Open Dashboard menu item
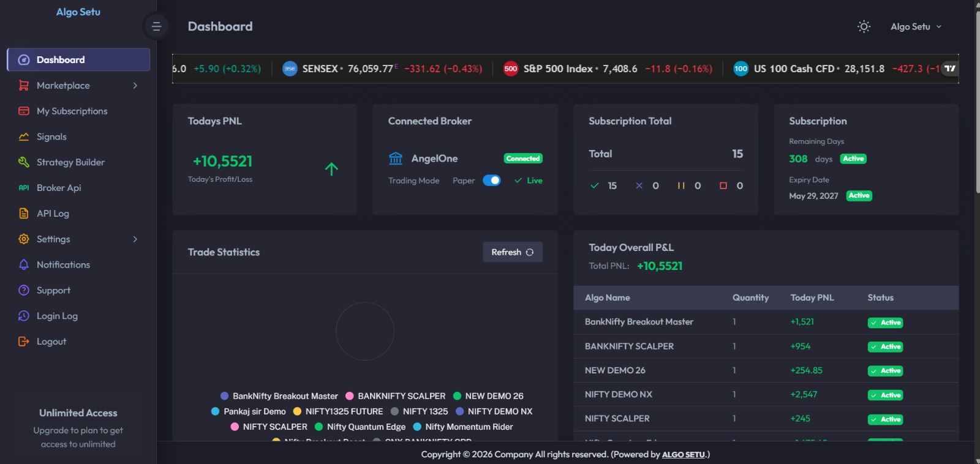The width and height of the screenshot is (980, 464). pos(78,60)
